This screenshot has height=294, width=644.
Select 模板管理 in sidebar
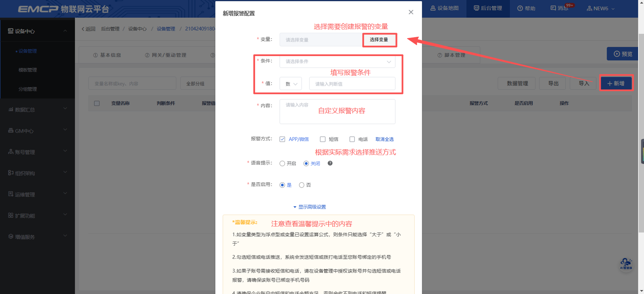click(27, 70)
